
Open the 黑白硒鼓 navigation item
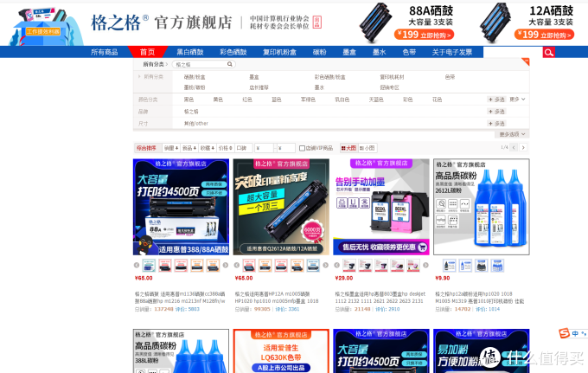pos(190,52)
